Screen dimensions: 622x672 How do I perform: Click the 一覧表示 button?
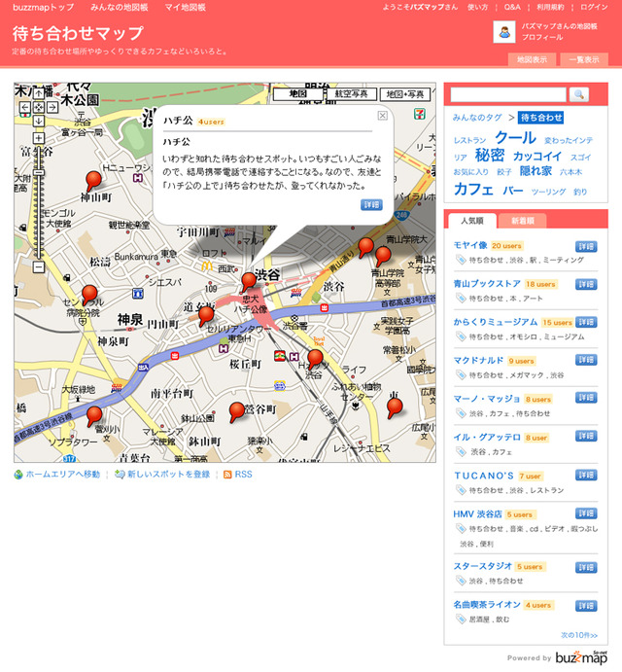(584, 59)
